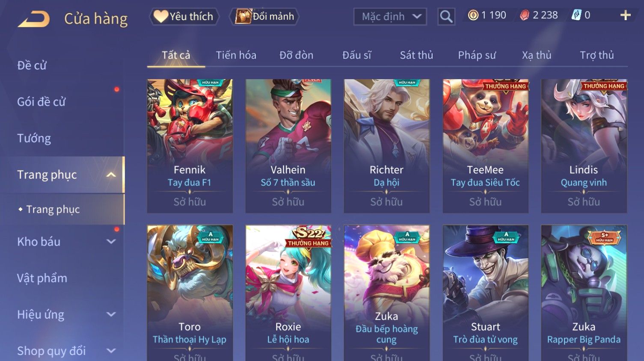This screenshot has width=644, height=361.
Task: Open the Mặc định sort dropdown
Action: (x=390, y=17)
